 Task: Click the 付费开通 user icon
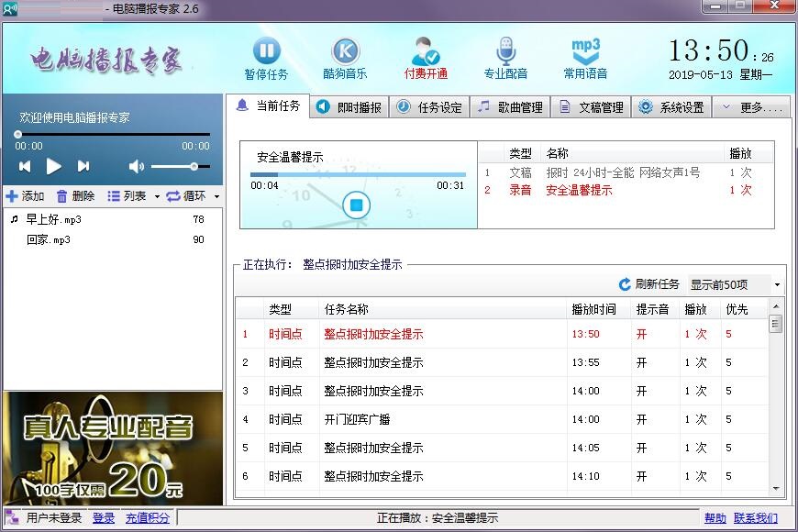pyautogui.click(x=426, y=50)
